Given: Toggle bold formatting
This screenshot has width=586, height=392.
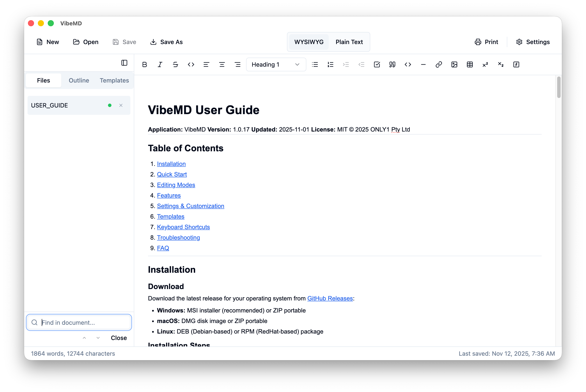Looking at the screenshot, I should pyautogui.click(x=145, y=64).
